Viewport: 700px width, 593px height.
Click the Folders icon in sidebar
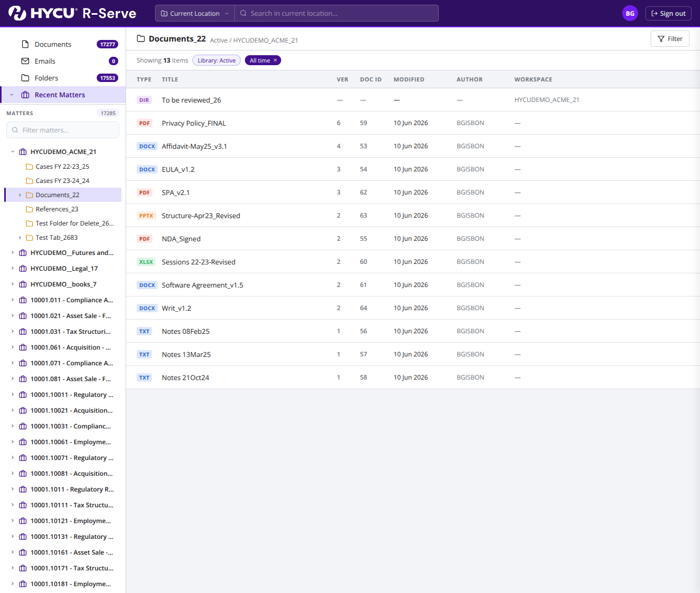coord(25,78)
